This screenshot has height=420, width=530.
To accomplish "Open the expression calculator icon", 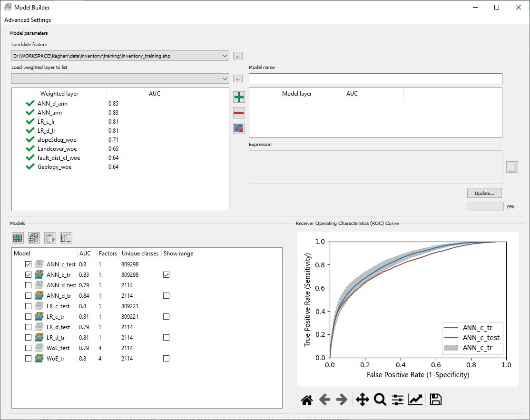I will [512, 167].
